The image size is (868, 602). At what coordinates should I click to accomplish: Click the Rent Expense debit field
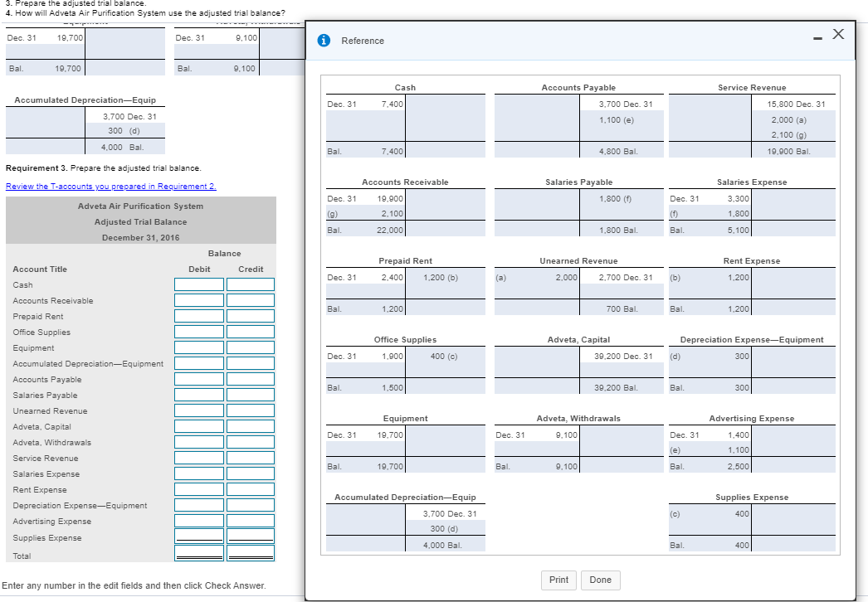tap(199, 490)
